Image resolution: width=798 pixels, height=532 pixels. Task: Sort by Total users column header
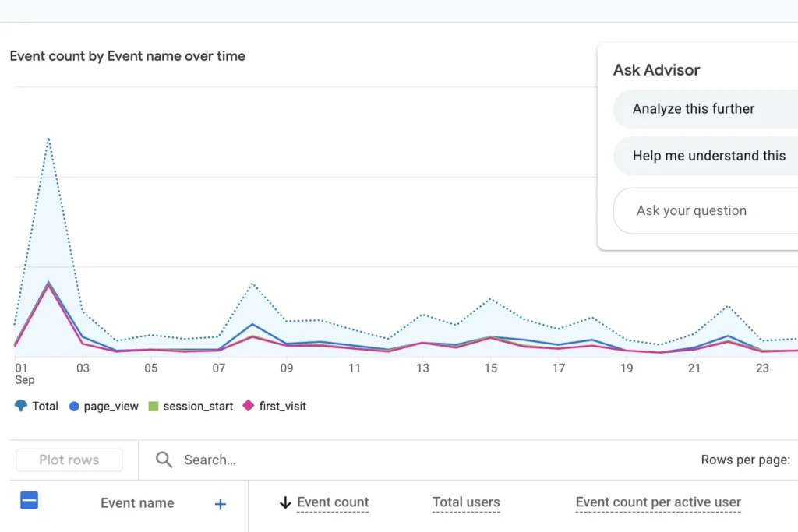(x=466, y=502)
